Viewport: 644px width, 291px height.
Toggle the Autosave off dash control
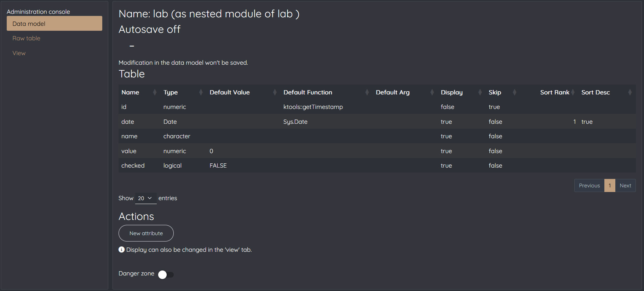click(x=132, y=46)
